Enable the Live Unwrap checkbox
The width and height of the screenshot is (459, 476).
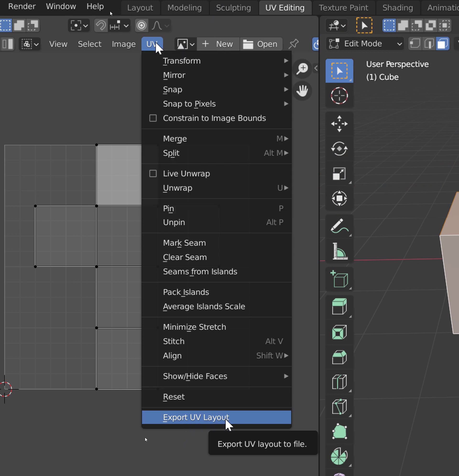pyautogui.click(x=153, y=174)
